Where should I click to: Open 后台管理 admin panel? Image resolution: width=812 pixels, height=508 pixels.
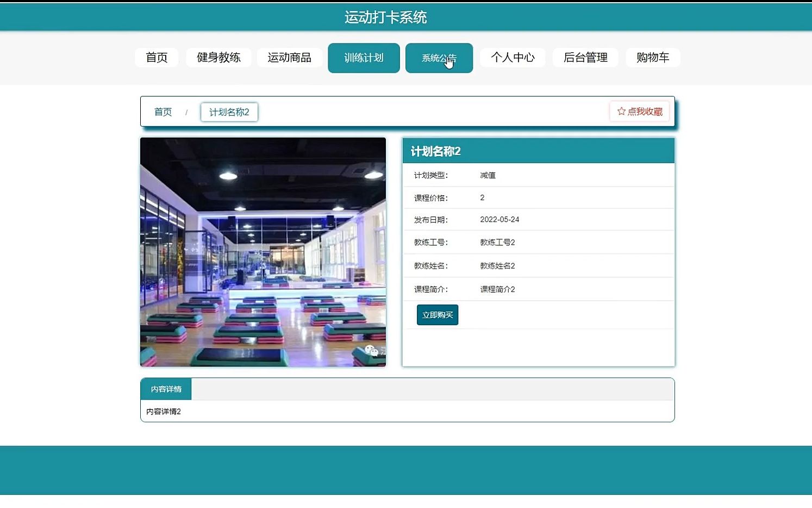[x=585, y=57]
